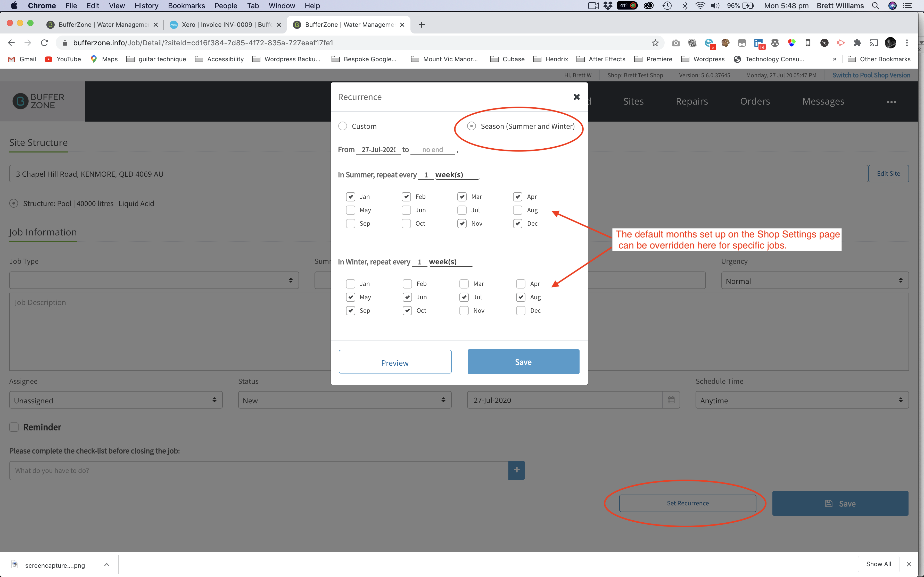Open the Urgency dropdown showing Normal
The image size is (924, 577).
tap(815, 281)
